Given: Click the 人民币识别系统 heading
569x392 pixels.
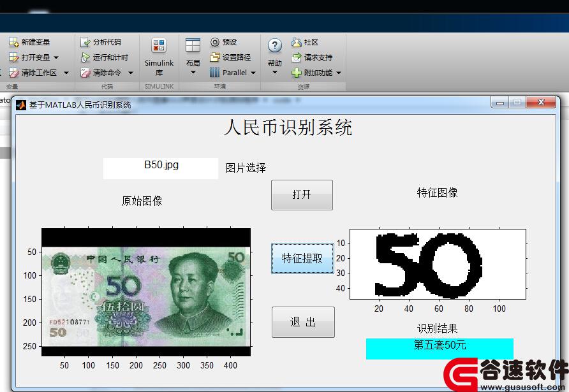Looking at the screenshot, I should (288, 127).
